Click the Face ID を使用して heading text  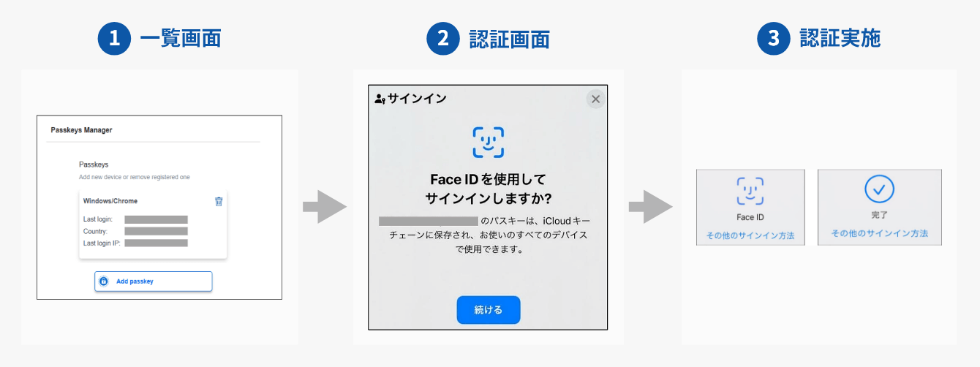coord(489,179)
